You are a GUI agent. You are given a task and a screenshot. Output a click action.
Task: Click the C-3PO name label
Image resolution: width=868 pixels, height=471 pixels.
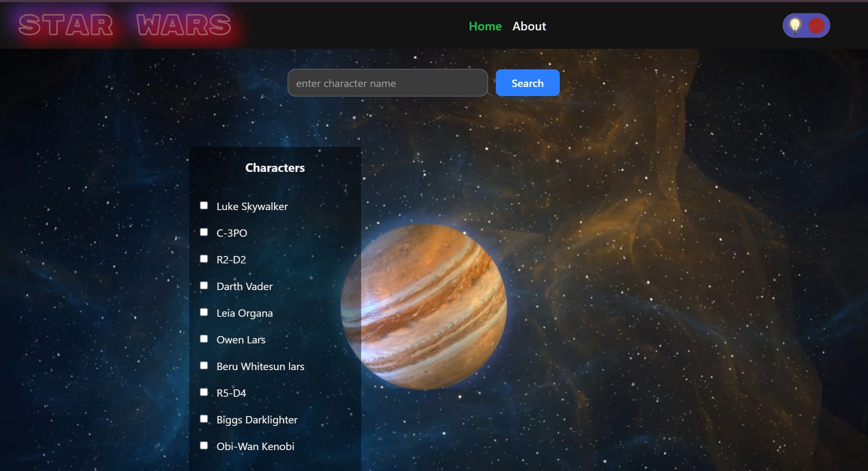click(x=232, y=233)
